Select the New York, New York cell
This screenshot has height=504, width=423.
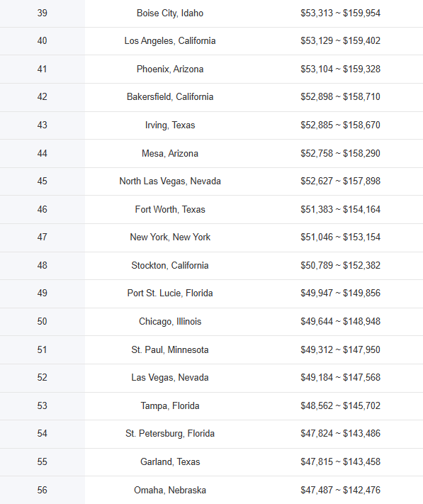point(170,237)
